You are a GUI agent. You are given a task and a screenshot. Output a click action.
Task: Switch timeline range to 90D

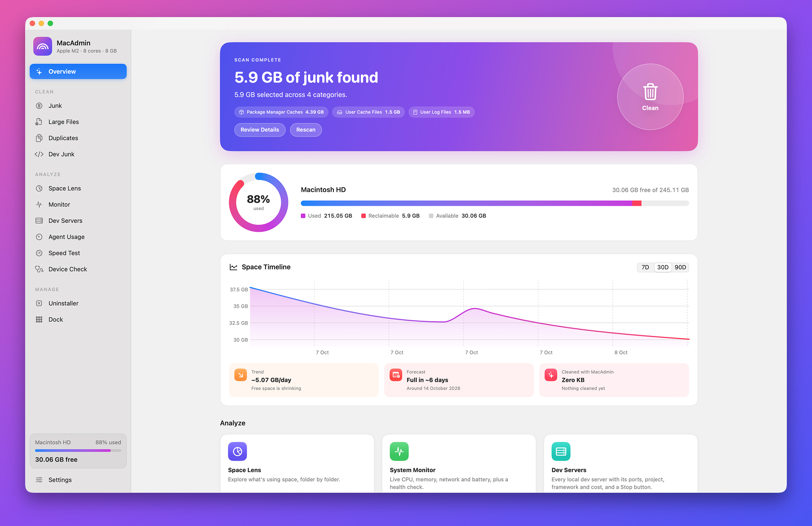pos(680,267)
